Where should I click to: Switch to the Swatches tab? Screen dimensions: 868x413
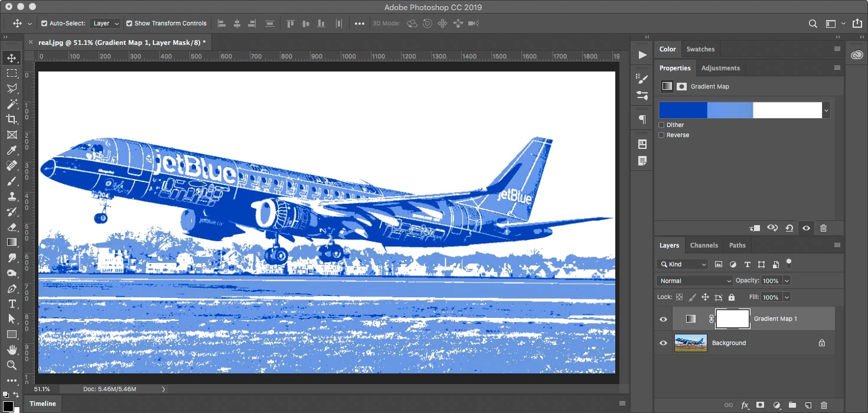click(x=700, y=49)
